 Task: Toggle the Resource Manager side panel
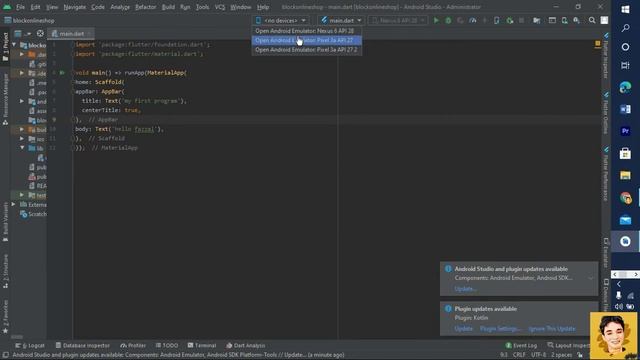[x=5, y=99]
